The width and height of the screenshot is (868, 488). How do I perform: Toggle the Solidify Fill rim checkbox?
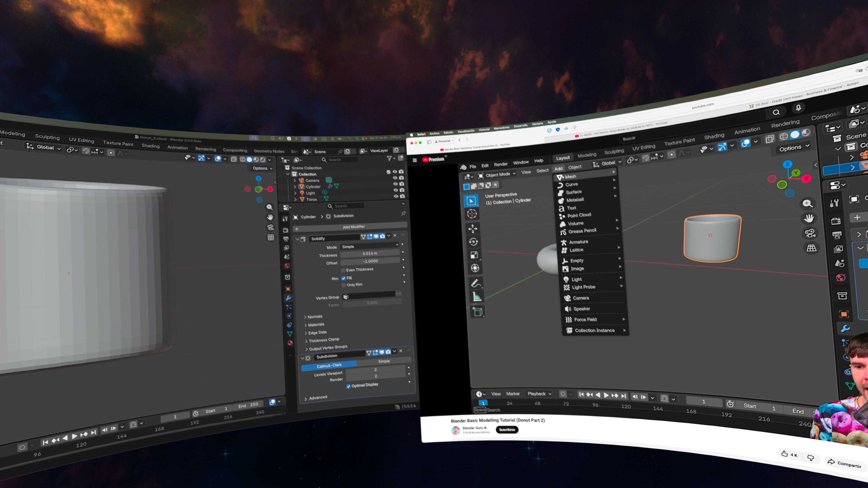(x=343, y=278)
